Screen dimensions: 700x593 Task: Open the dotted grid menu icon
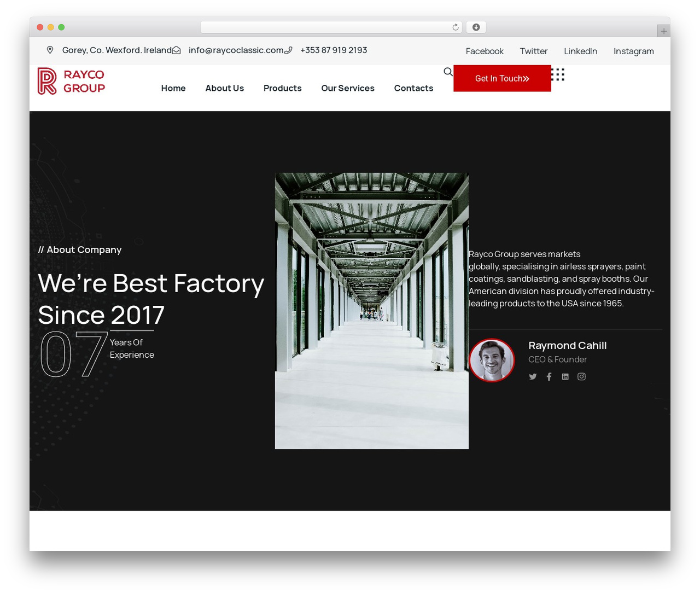558,74
